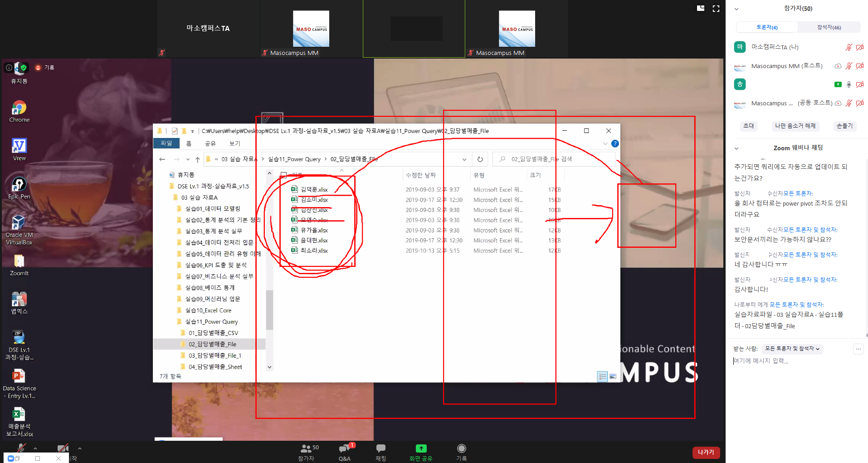Select the 토론자(4) tab
The height and width of the screenshot is (463, 868).
[x=767, y=27]
